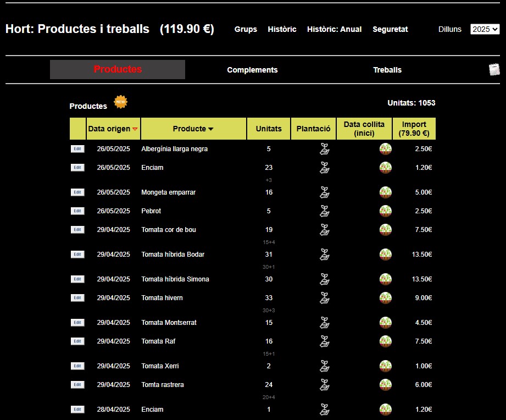Click plantation icon for Tomata híbrida Simona

click(324, 279)
